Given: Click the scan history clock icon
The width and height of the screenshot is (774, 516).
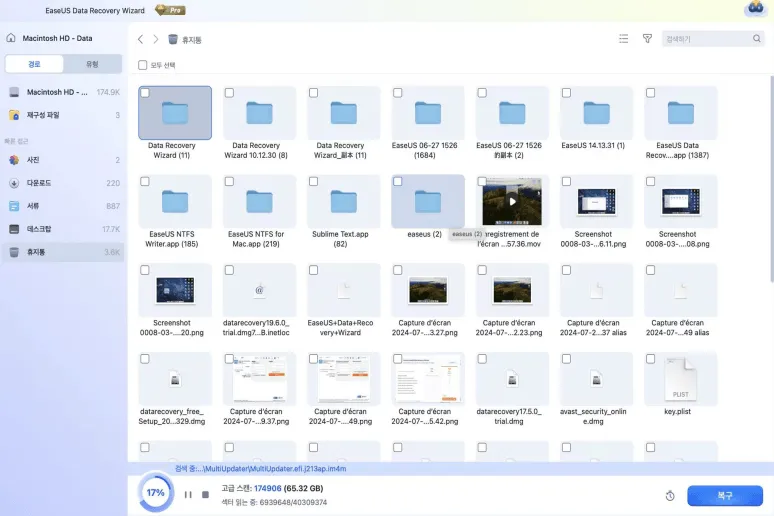Looking at the screenshot, I should coord(668,495).
